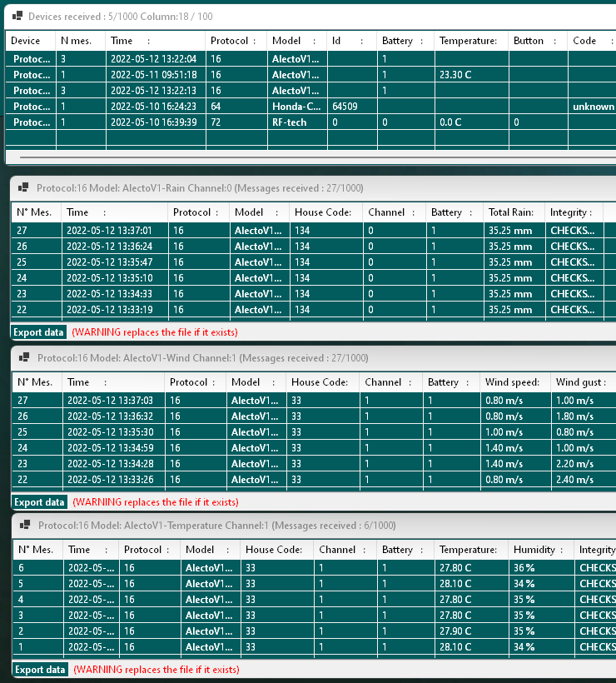
Task: Select Wind message timed 2022-05-12 13:35:30
Action: pyautogui.click(x=314, y=432)
